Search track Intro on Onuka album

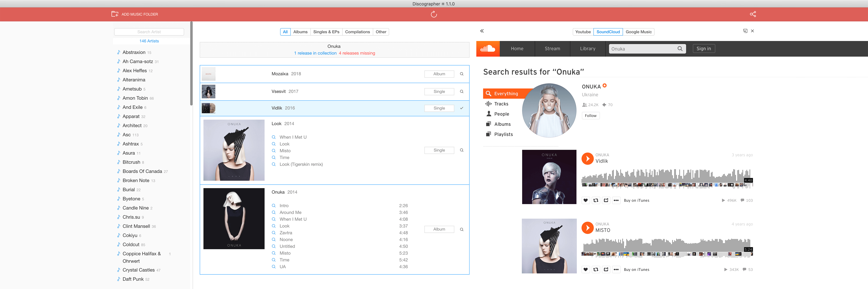pos(274,206)
